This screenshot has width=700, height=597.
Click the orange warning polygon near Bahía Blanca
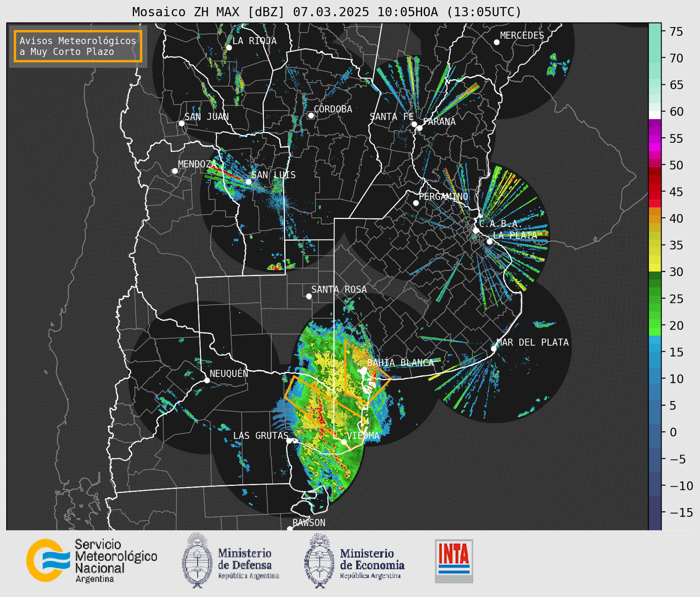click(368, 372)
